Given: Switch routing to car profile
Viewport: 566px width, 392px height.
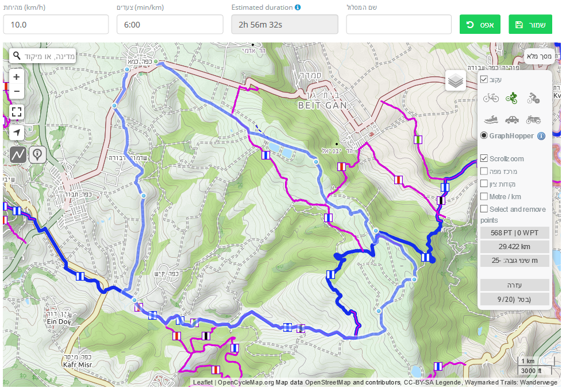Looking at the screenshot, I should pyautogui.click(x=512, y=119).
